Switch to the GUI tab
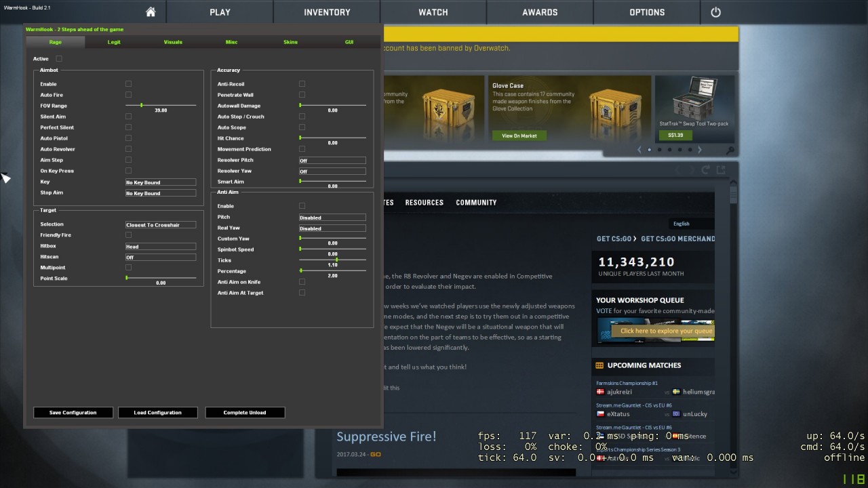The width and height of the screenshot is (868, 488). coord(349,42)
